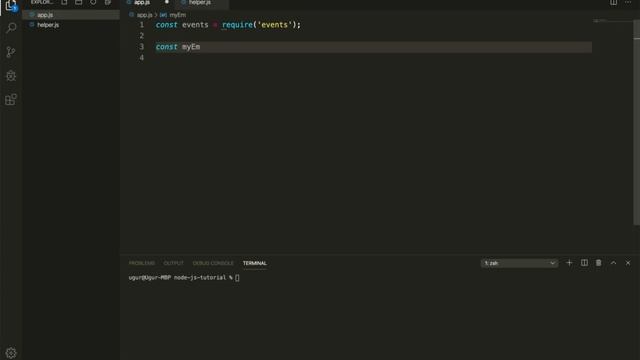Click the minimap in the editor
This screenshot has height=360, width=640.
[x=612, y=20]
